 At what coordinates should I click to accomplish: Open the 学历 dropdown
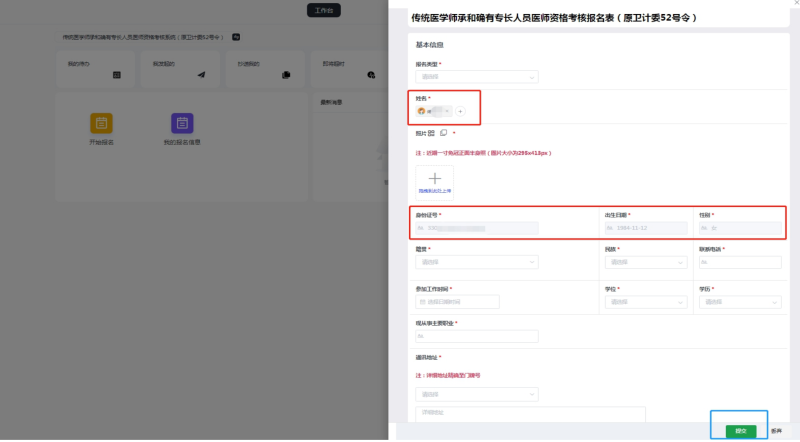(x=741, y=301)
